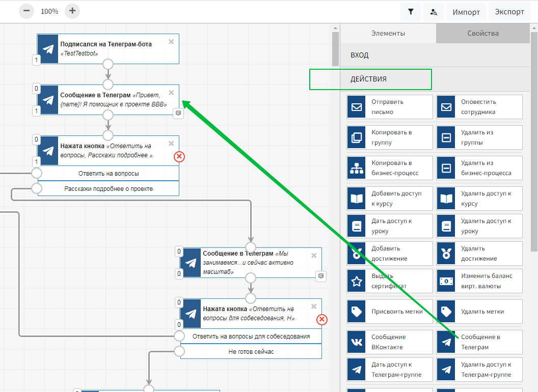Click the zoom in plus button
This screenshot has height=392, width=538.
coord(72,11)
